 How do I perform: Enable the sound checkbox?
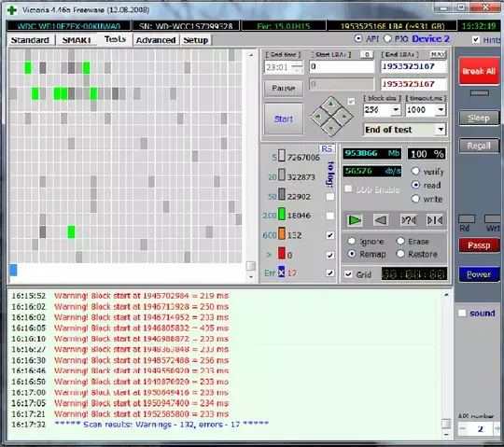coord(462,313)
